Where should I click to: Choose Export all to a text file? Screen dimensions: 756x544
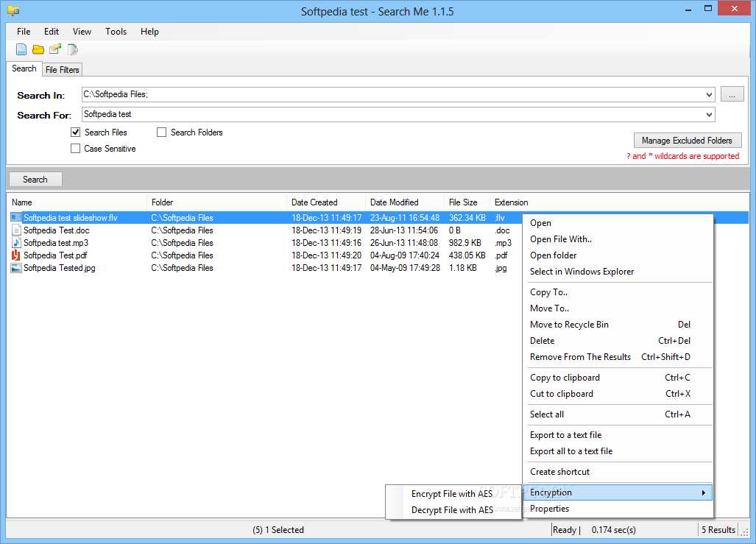pos(618,451)
